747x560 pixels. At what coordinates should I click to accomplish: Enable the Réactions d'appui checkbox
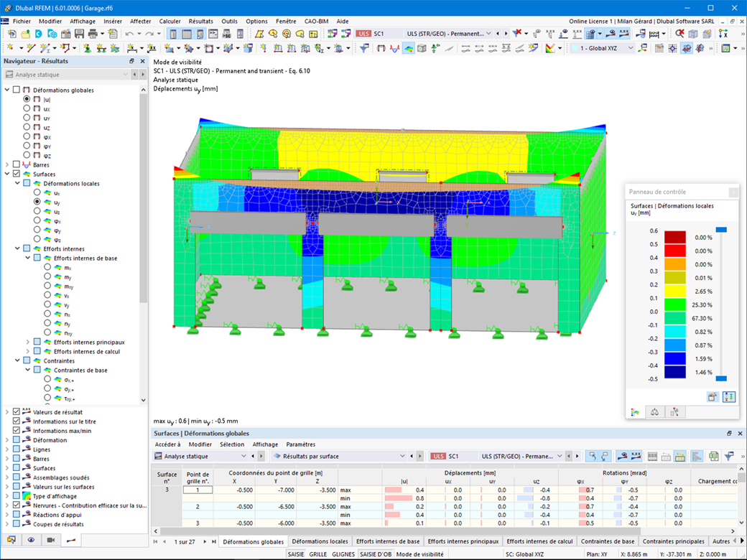(x=17, y=514)
